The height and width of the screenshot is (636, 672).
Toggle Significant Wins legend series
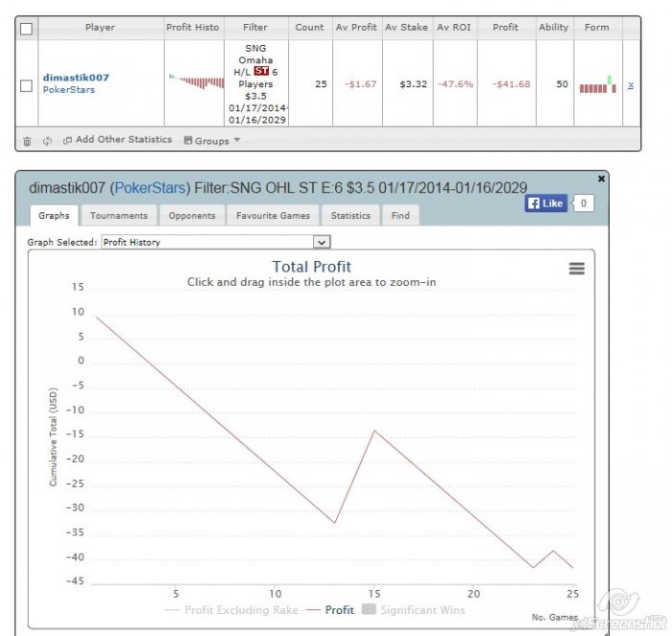pyautogui.click(x=414, y=610)
